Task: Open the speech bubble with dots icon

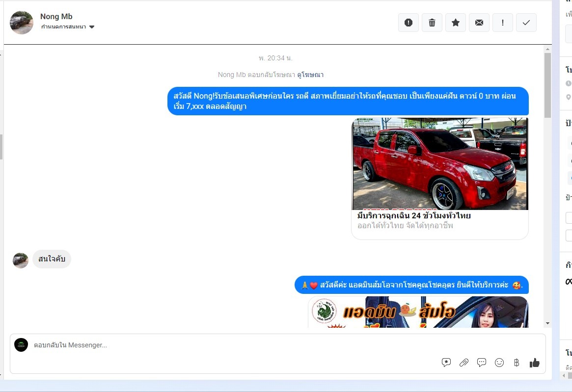Action: (482, 363)
